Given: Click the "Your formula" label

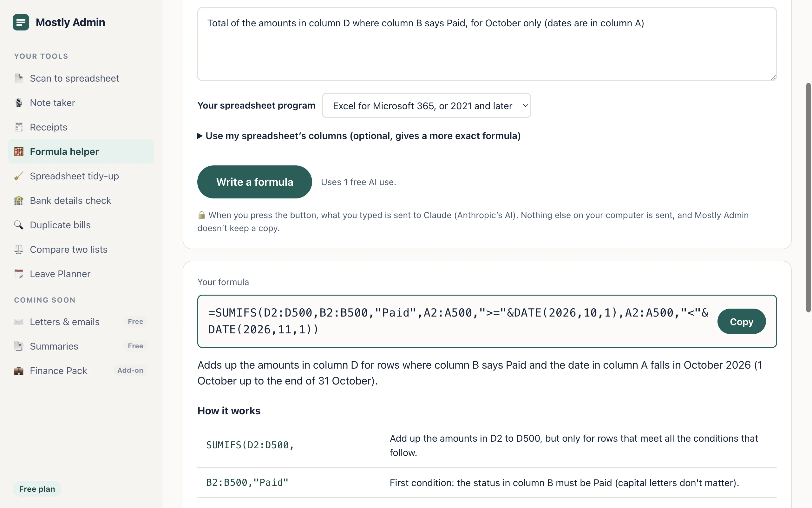Looking at the screenshot, I should click(x=223, y=282).
